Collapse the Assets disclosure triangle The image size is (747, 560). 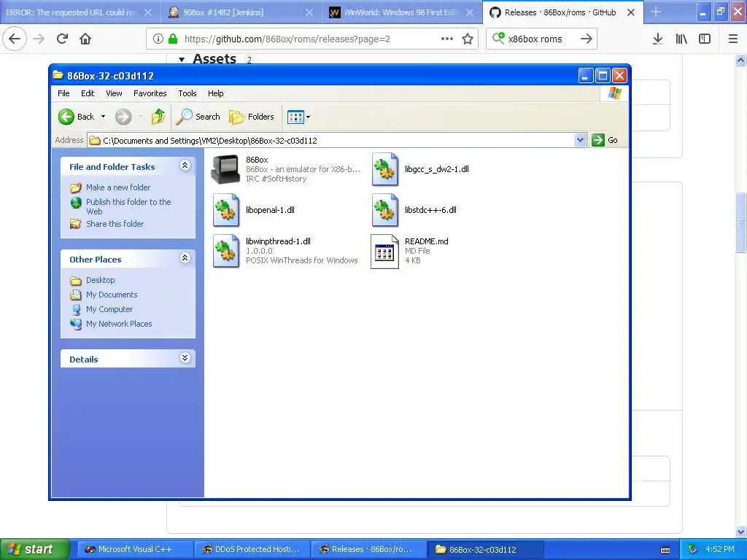click(x=182, y=60)
